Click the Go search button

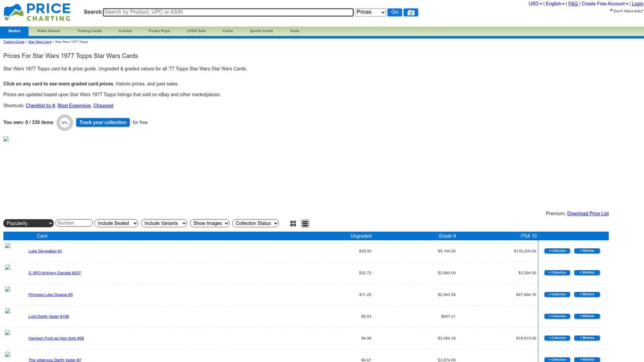(x=394, y=12)
